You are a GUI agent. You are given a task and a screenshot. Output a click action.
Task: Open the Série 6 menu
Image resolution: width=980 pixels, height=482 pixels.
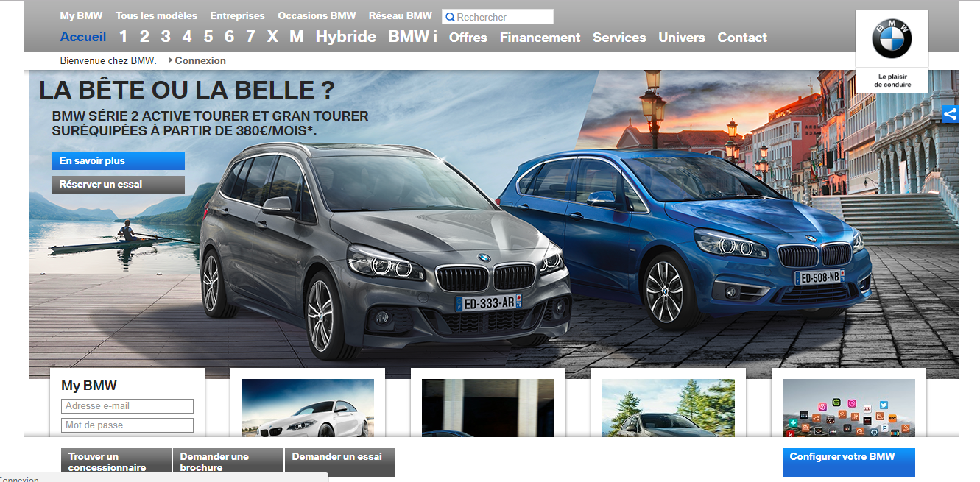coord(230,37)
